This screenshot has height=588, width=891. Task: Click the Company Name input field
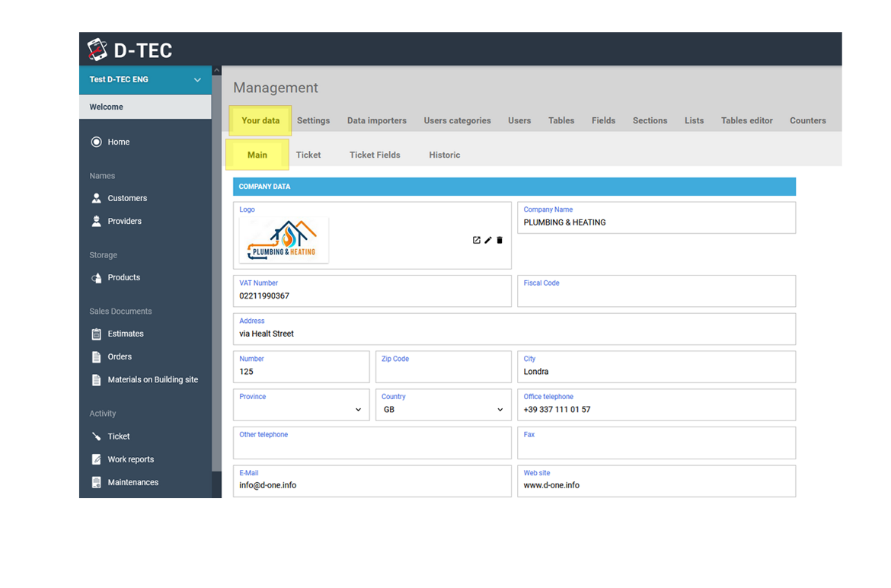[656, 222]
